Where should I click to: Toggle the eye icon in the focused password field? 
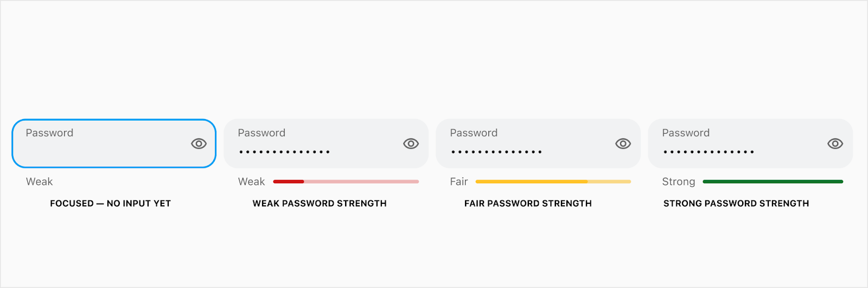tap(199, 143)
